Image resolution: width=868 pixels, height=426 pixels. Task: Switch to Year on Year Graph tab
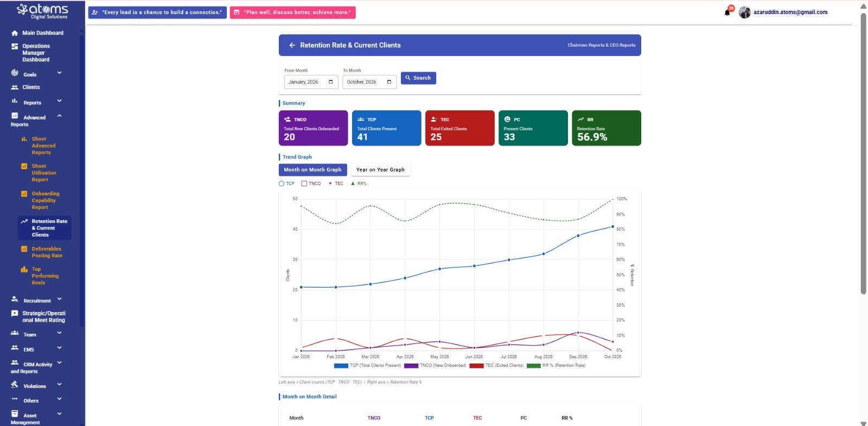pyautogui.click(x=380, y=170)
